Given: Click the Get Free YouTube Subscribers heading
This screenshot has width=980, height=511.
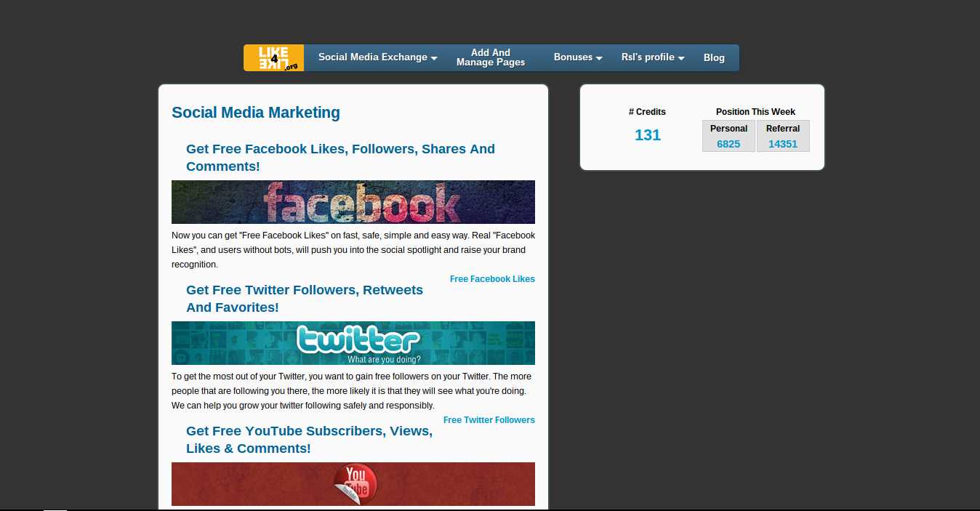Looking at the screenshot, I should [x=309, y=440].
